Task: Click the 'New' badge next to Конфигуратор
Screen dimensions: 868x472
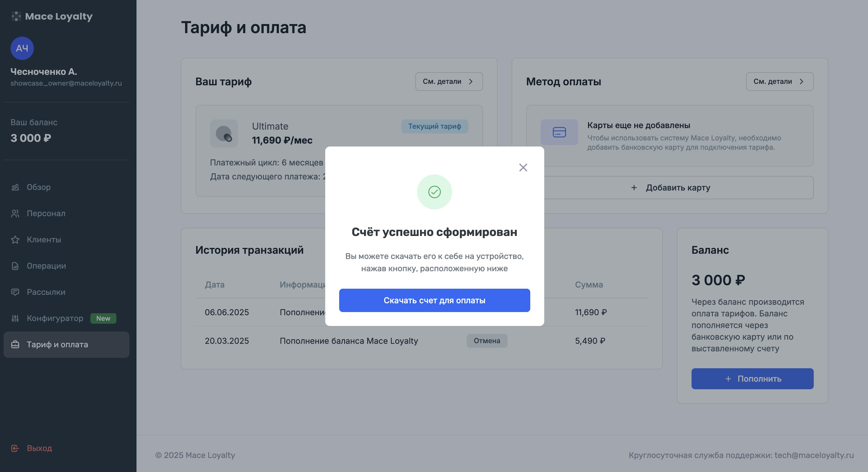Action: [103, 318]
